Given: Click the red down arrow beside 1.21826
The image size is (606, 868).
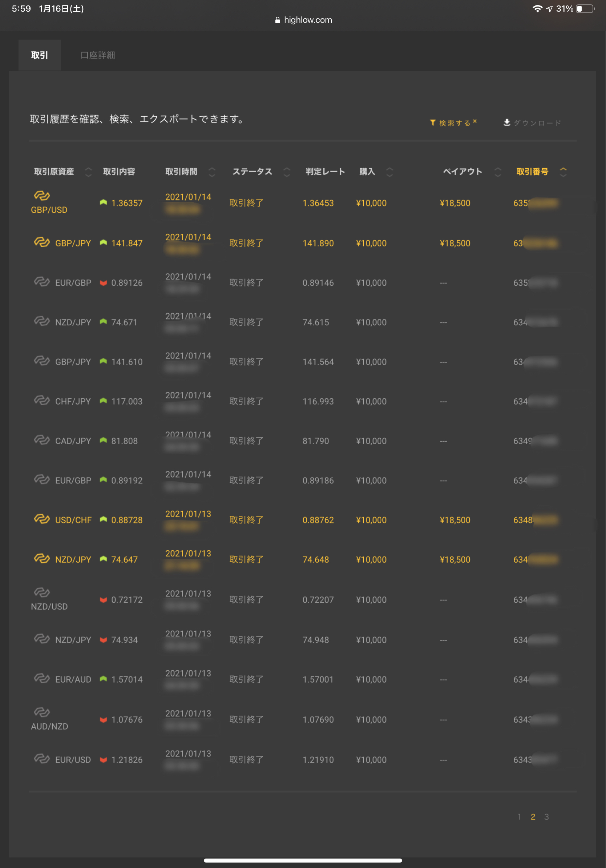Looking at the screenshot, I should [x=103, y=760].
